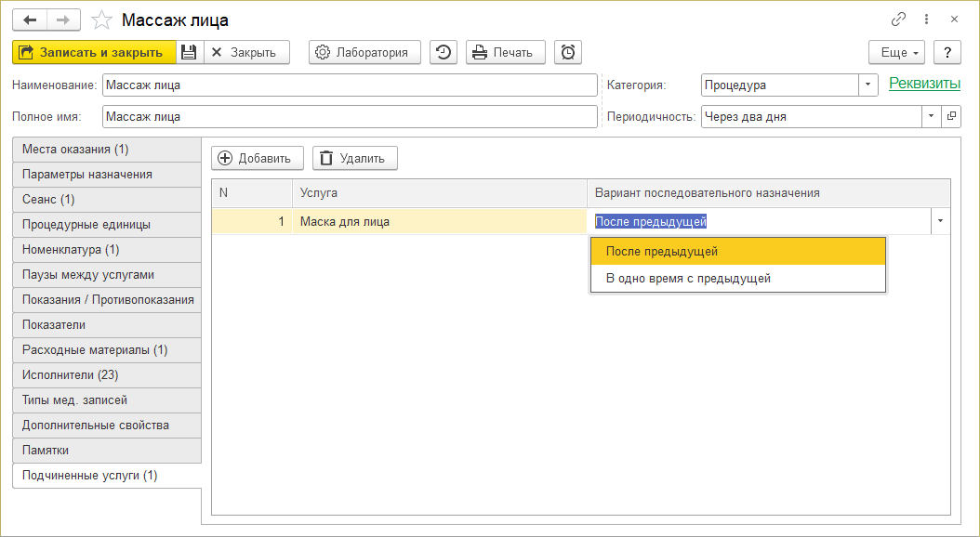Click the forward navigation arrow
This screenshot has height=537, width=980.
63,20
